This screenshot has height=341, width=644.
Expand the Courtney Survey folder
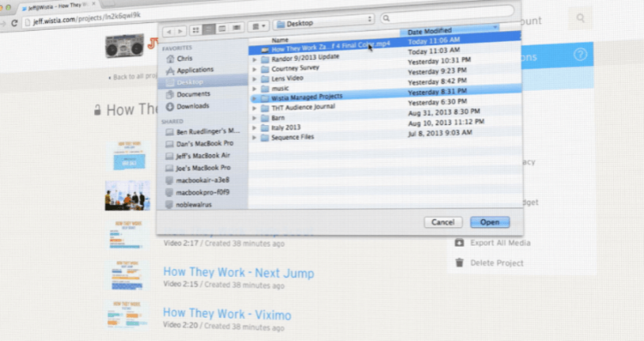pyautogui.click(x=254, y=69)
